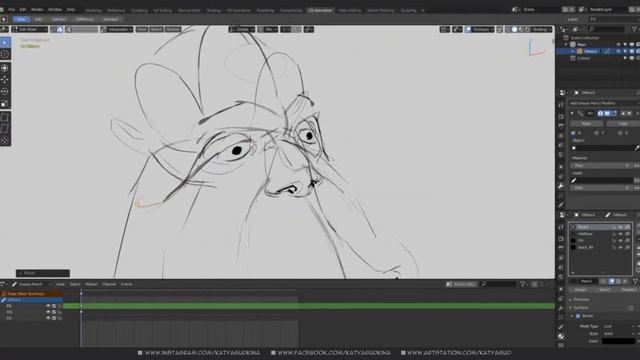Viewport: 640px width, 360px height.
Task: Switch to material preview shading
Action: 521,29
